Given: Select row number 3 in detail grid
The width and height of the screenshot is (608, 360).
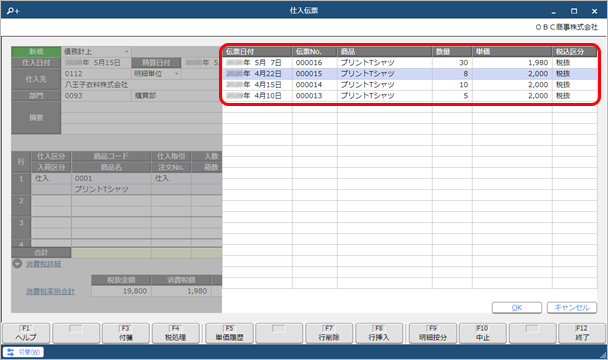Looking at the screenshot, I should click(x=21, y=227).
